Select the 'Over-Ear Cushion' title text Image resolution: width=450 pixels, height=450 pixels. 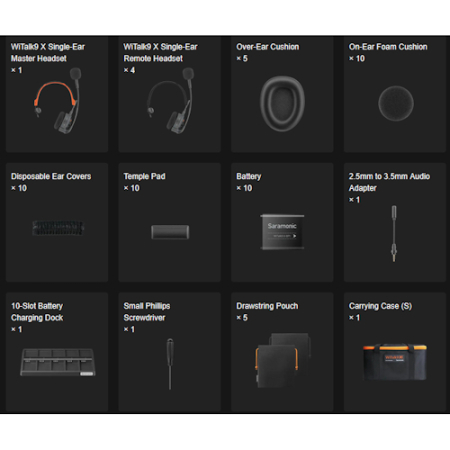click(268, 47)
